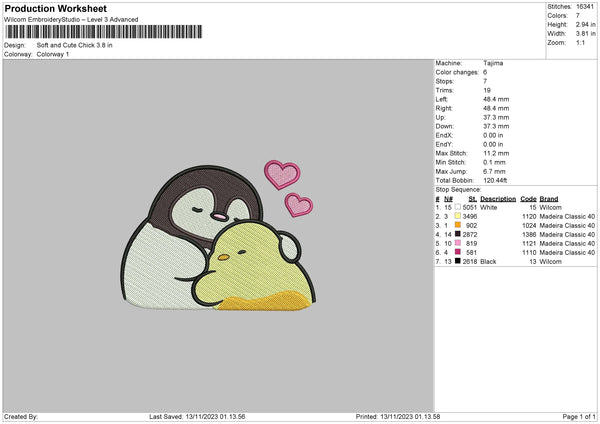Click the magenta swatch in stop 6

458,252
